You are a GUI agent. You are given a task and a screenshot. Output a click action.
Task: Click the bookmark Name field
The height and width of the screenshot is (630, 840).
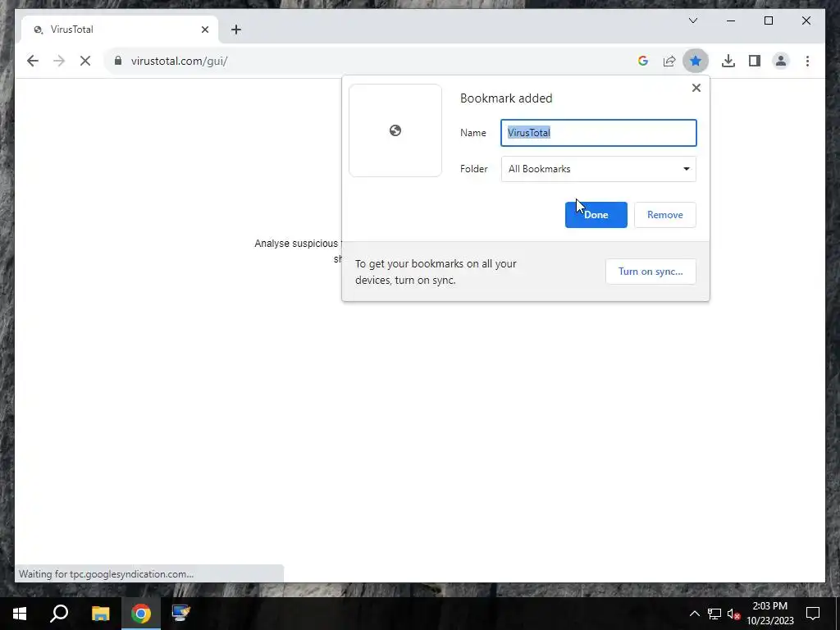pyautogui.click(x=598, y=133)
